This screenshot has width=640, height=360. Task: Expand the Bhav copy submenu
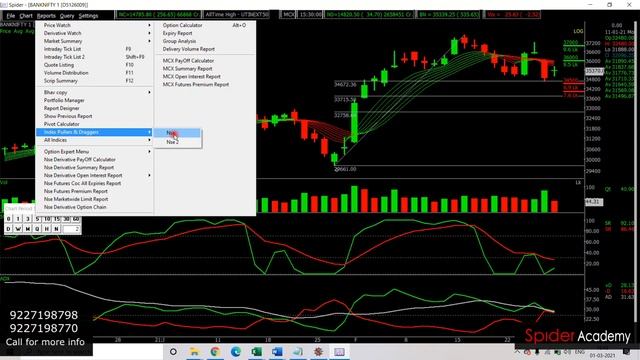94,93
